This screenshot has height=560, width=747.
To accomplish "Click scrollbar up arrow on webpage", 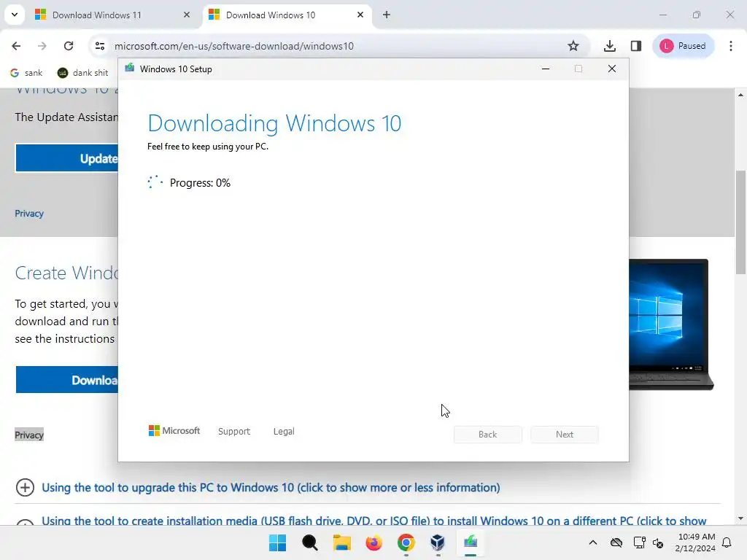I will tap(740, 96).
